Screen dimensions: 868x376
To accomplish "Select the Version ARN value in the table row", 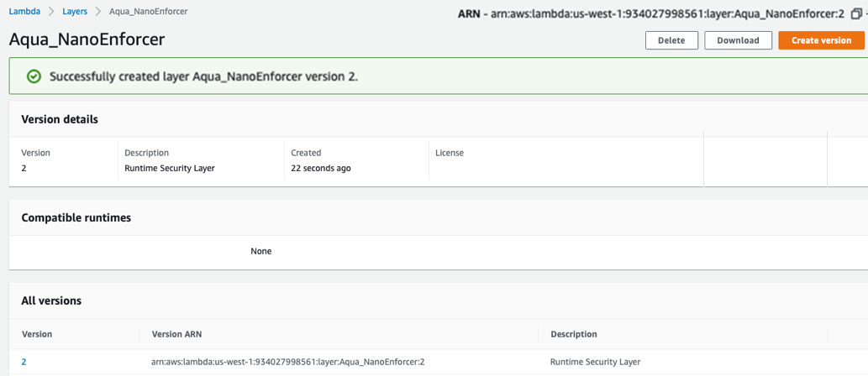I will pyautogui.click(x=288, y=363).
